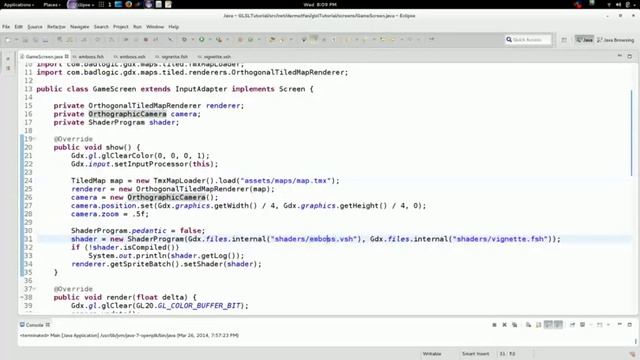Click the cursor position "31 : 72" status

pos(507,353)
